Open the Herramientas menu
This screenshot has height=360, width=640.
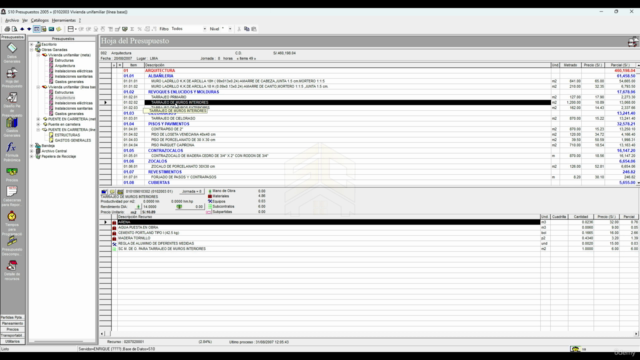(x=64, y=20)
